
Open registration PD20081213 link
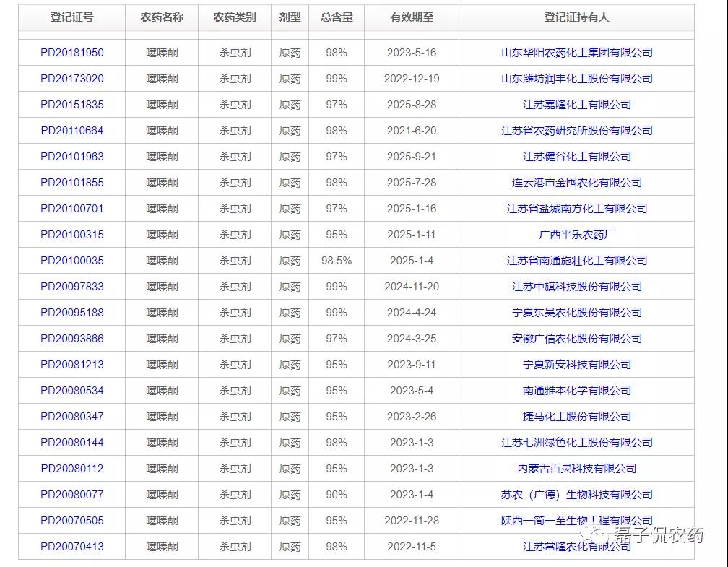(x=72, y=365)
